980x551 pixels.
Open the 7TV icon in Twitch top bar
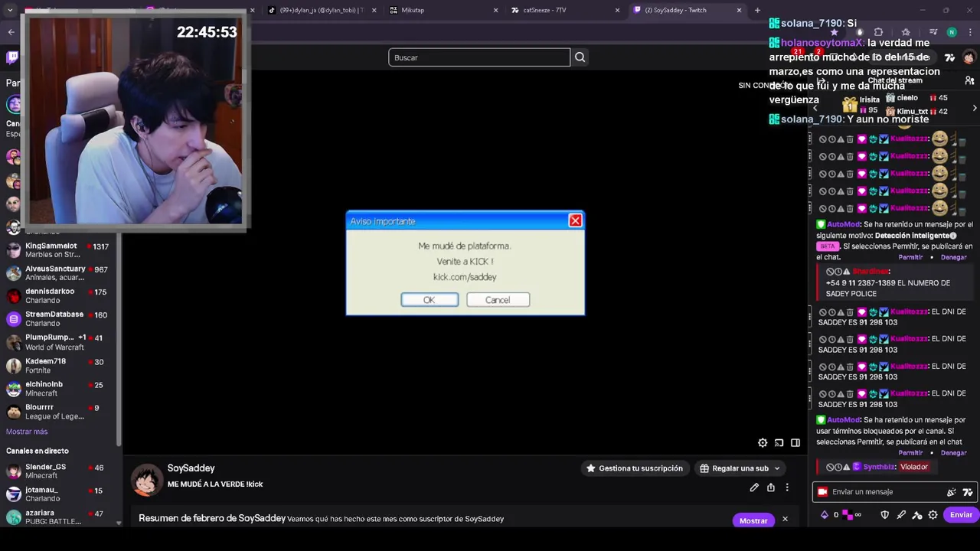point(949,57)
